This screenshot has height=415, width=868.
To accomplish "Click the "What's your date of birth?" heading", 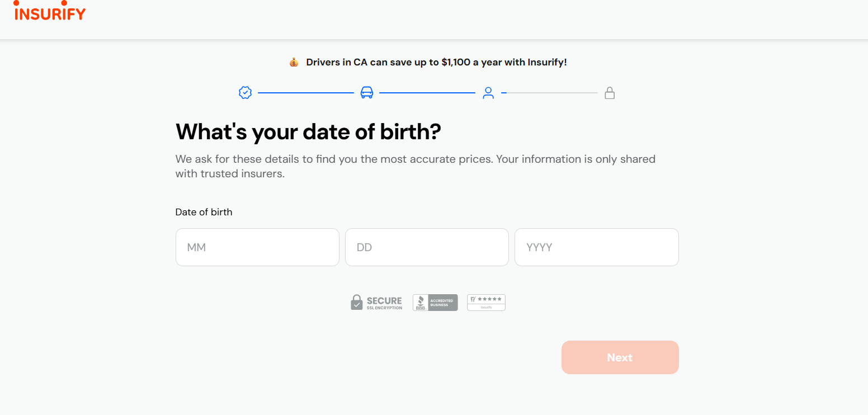I will pyautogui.click(x=308, y=132).
